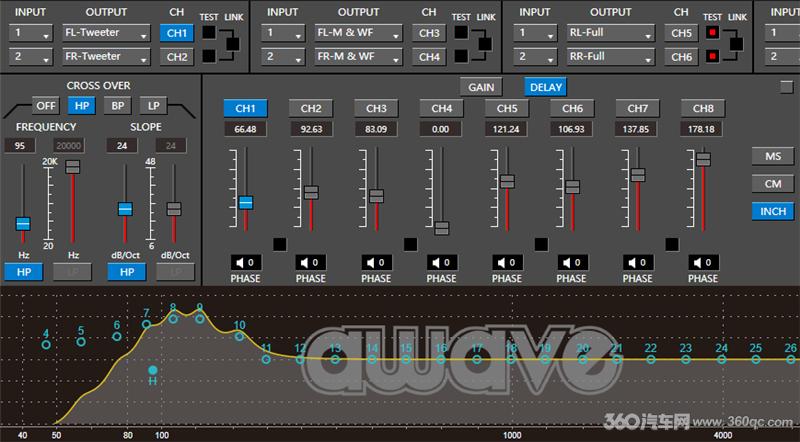
Task: Toggle the black link square between CH7 and CH8 delays
Action: [x=672, y=244]
